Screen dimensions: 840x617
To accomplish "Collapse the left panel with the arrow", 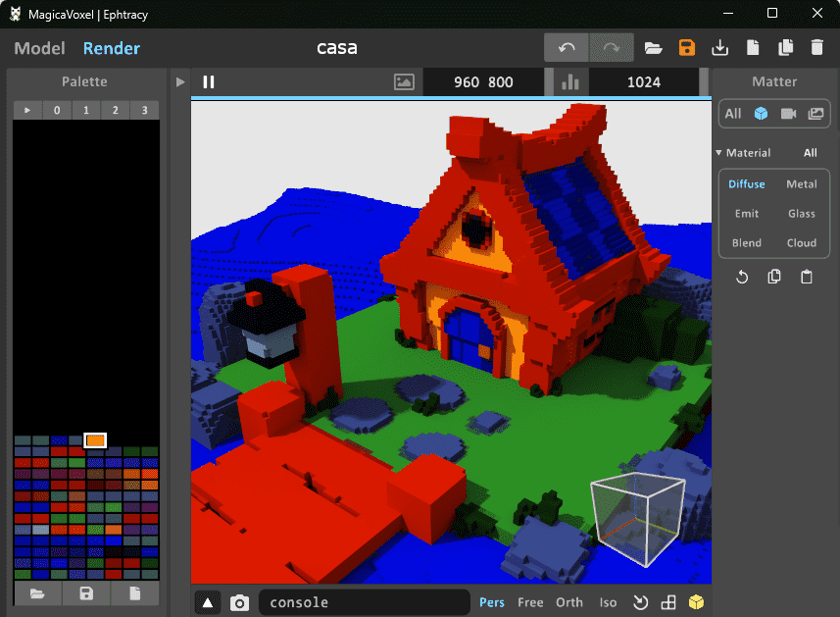I will click(180, 82).
